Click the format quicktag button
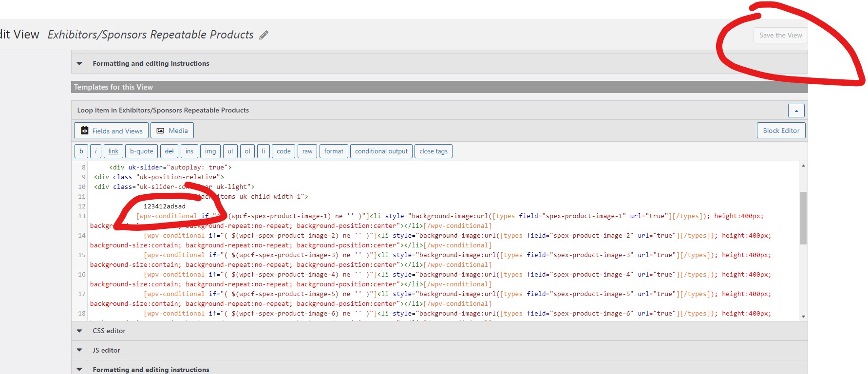The height and width of the screenshot is (374, 868). point(334,151)
